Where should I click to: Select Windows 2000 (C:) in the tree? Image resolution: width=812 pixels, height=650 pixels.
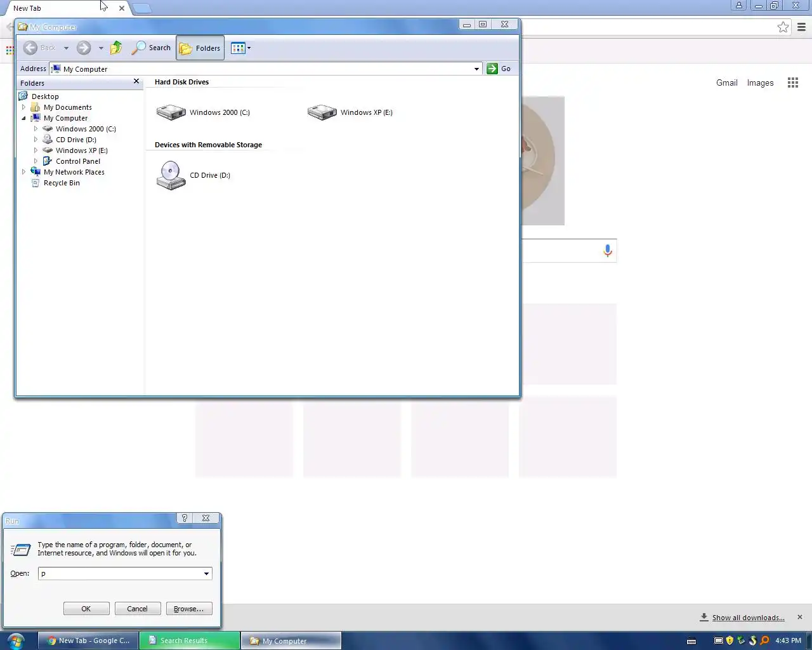[x=86, y=129]
